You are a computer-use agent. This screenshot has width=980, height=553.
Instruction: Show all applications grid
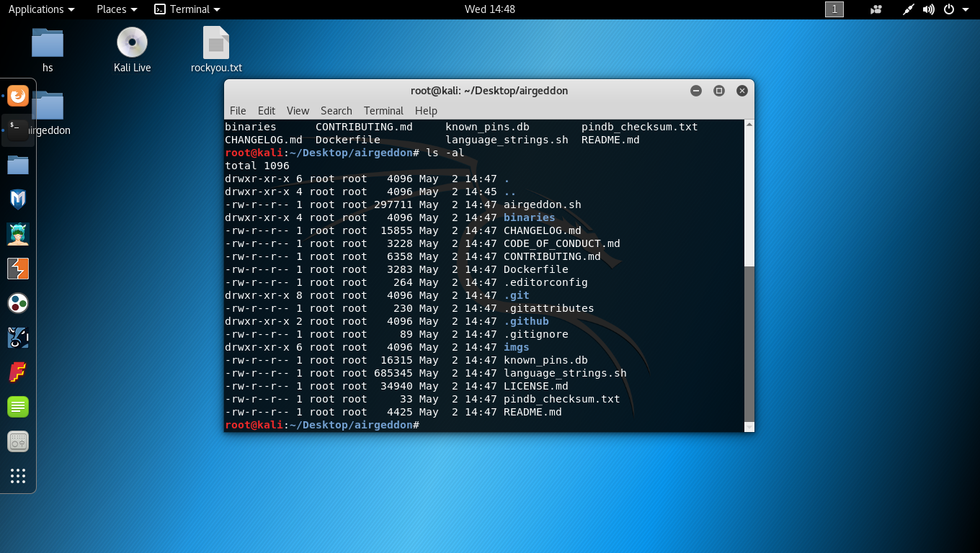point(18,476)
